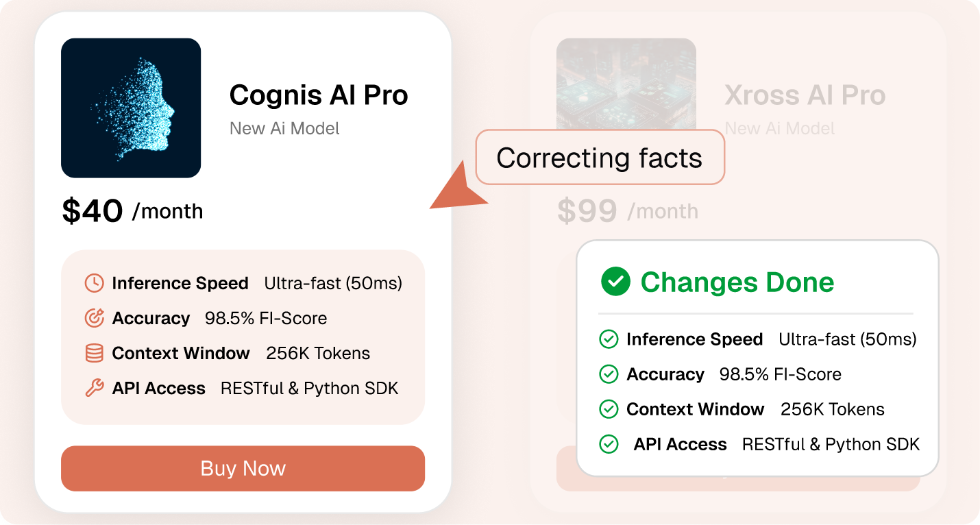Click the Xross AI Pro heading
Viewport: 980px width, 525px height.
(x=805, y=95)
